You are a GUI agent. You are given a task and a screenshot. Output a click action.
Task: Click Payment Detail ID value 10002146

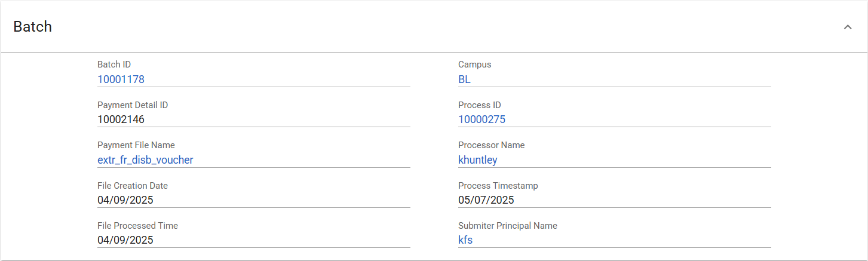[x=121, y=119]
